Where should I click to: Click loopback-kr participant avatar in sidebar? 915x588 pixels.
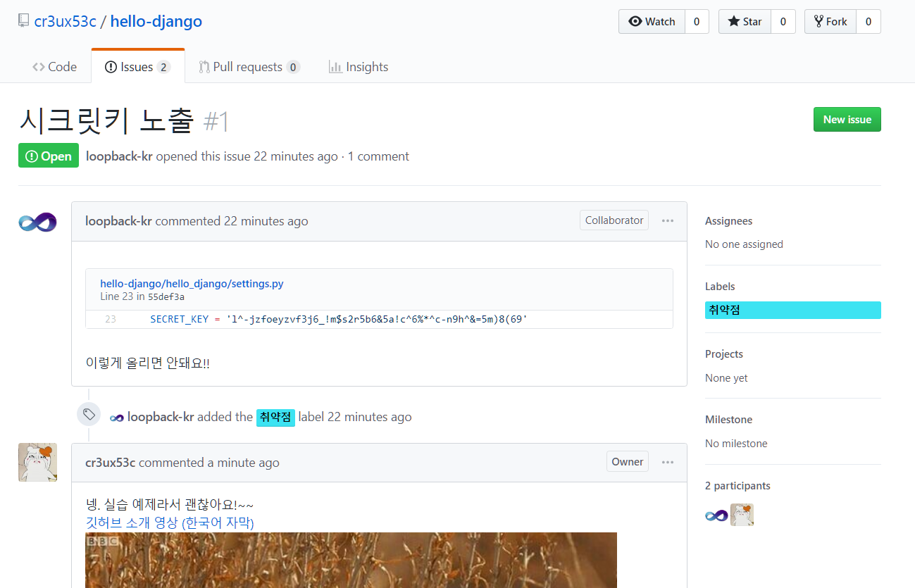(716, 515)
